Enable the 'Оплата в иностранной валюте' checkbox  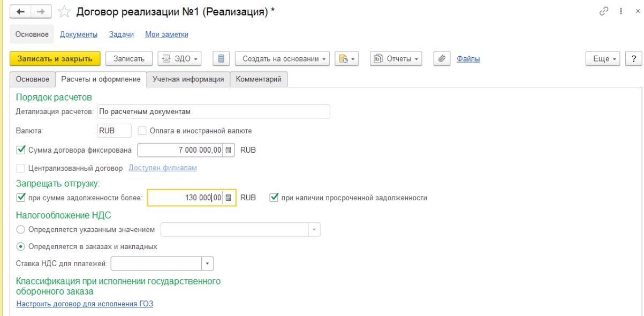142,131
